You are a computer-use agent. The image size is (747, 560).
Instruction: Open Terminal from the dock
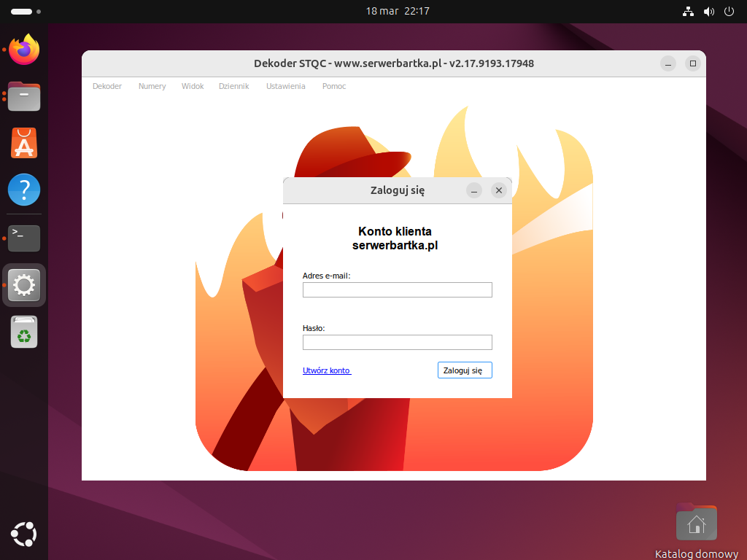coord(24,238)
